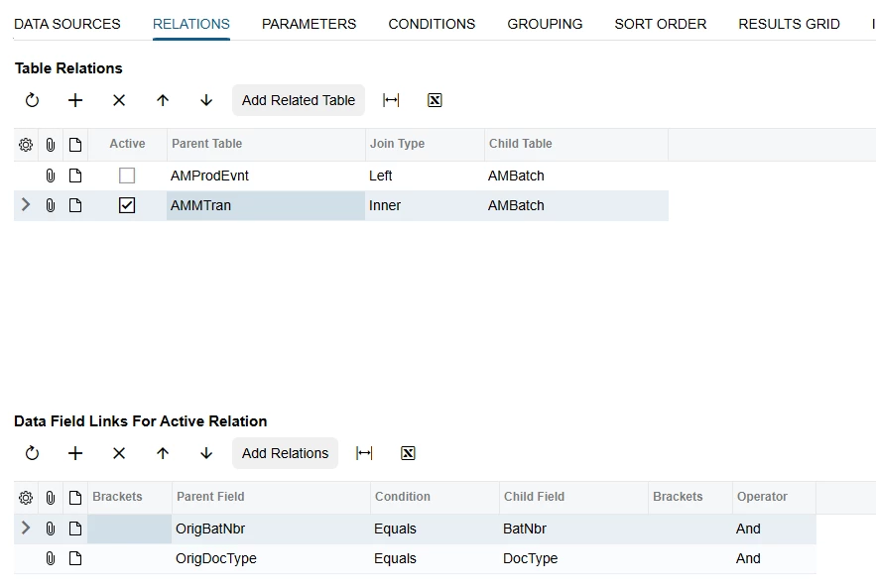Click the Condition column header
The height and width of the screenshot is (588, 876).
pyautogui.click(x=435, y=497)
